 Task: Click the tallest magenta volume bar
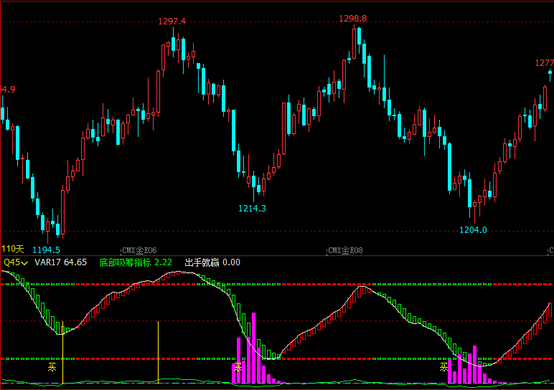[x=254, y=348]
